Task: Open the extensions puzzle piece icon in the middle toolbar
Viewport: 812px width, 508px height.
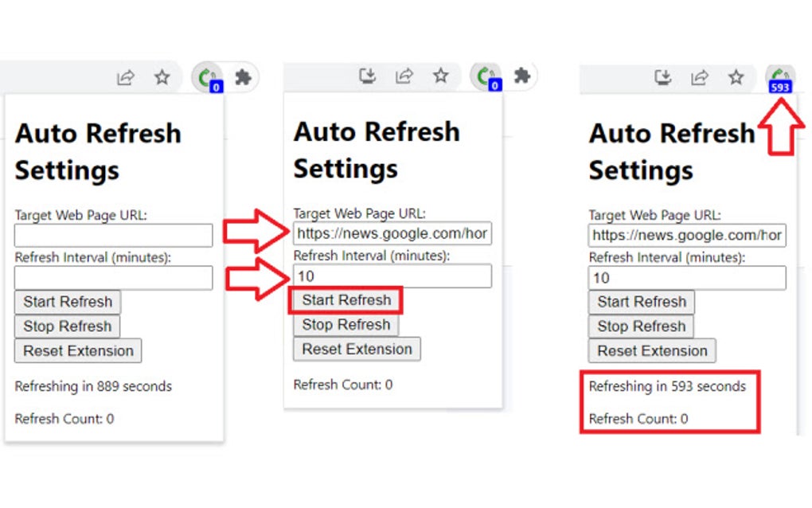Action: pyautogui.click(x=522, y=76)
